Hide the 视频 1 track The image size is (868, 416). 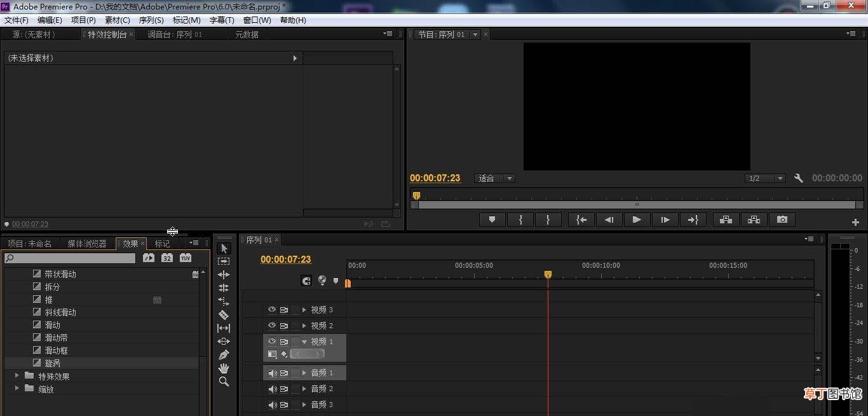[272, 342]
